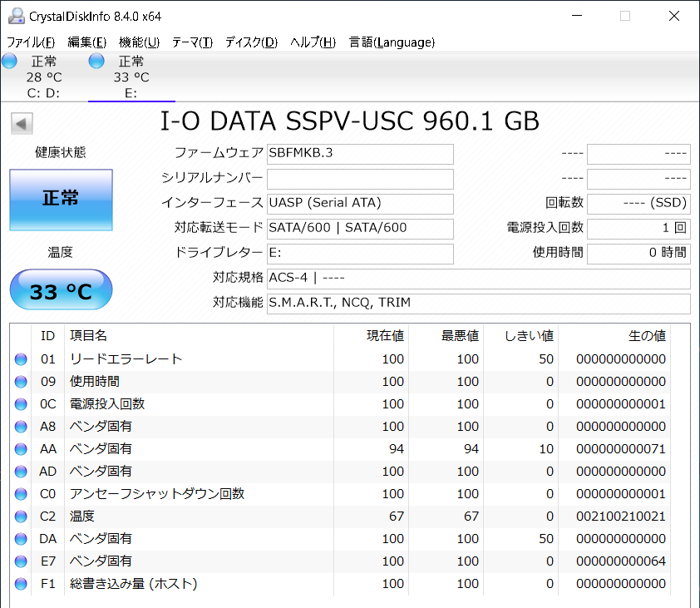Screen dimensions: 700x608
Task: Click the status orb for disk E:
Action: click(96, 61)
